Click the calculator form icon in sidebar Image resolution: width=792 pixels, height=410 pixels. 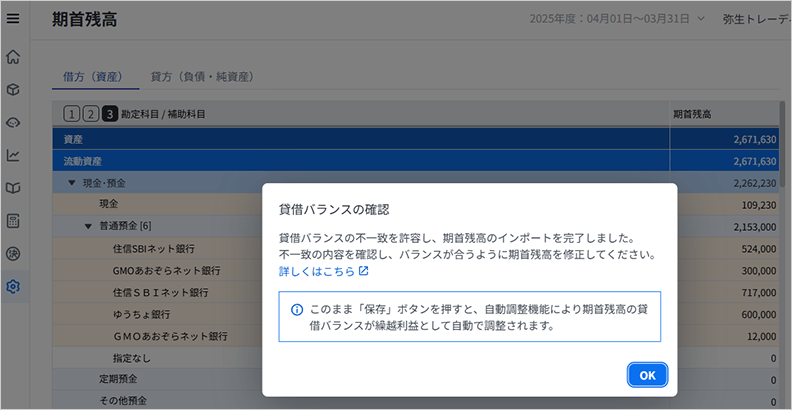[x=13, y=220]
